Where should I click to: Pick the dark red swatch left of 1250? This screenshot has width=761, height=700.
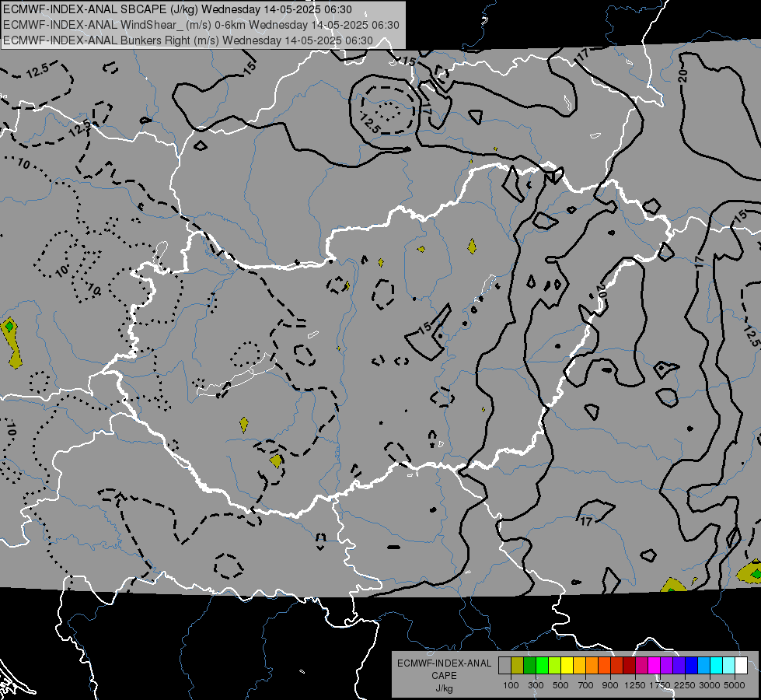[x=630, y=666]
